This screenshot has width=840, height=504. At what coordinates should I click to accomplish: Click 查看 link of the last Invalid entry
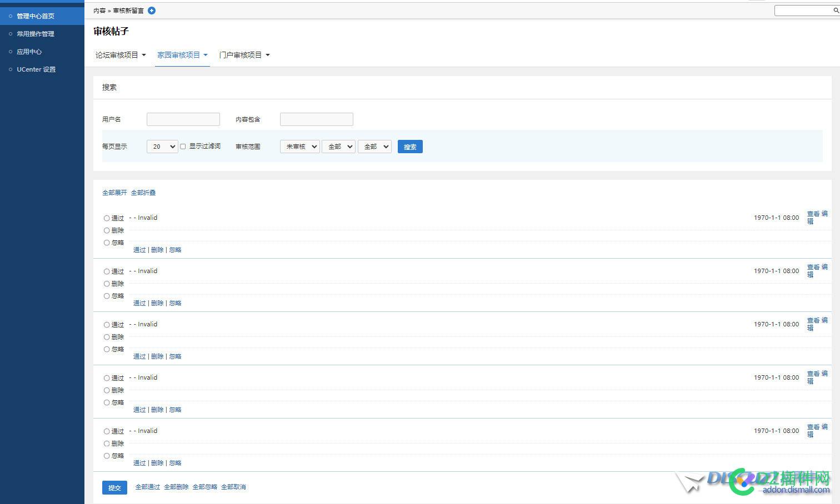[x=813, y=427]
